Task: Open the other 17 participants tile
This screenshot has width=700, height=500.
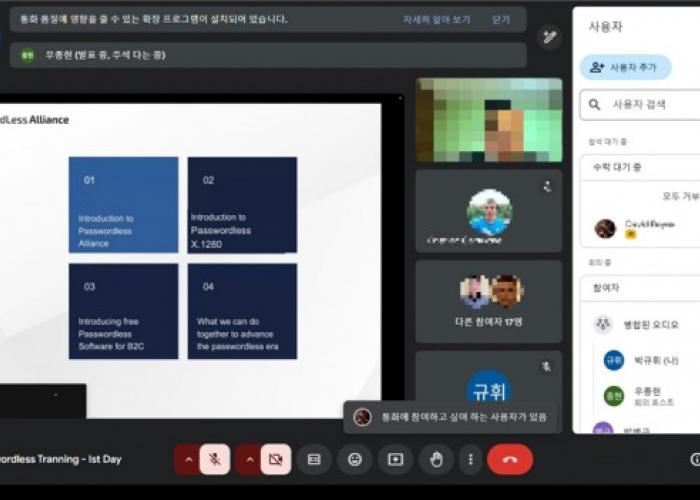Action: pyautogui.click(x=489, y=301)
